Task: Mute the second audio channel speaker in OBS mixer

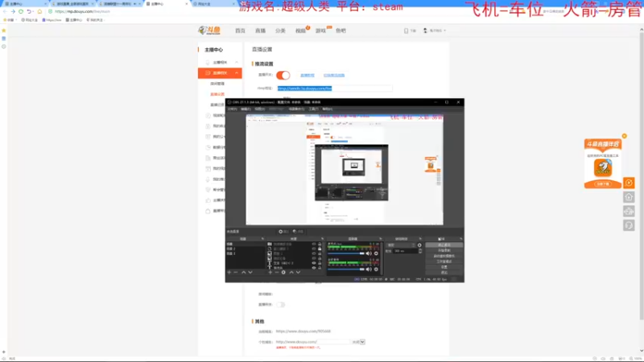Action: [369, 269]
